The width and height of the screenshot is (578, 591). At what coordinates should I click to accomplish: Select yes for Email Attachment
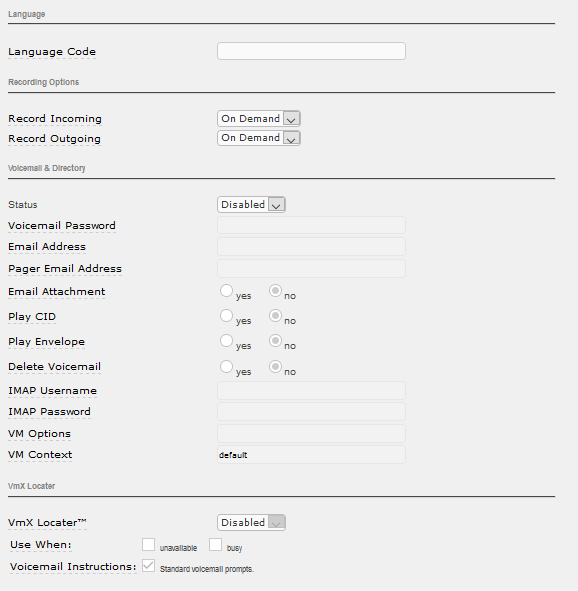[x=226, y=291]
